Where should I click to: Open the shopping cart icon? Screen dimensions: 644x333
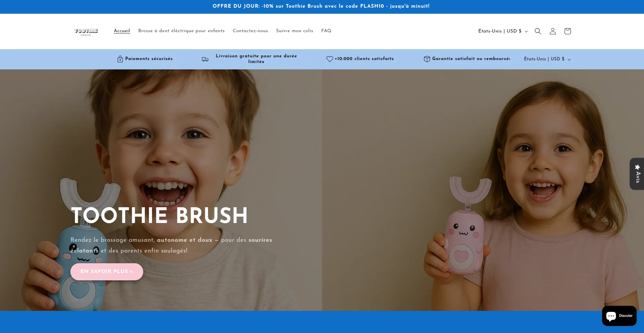coord(567,31)
